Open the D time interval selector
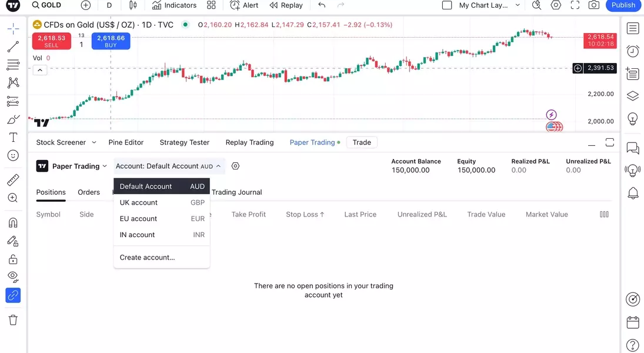Image resolution: width=644 pixels, height=353 pixels. [109, 5]
